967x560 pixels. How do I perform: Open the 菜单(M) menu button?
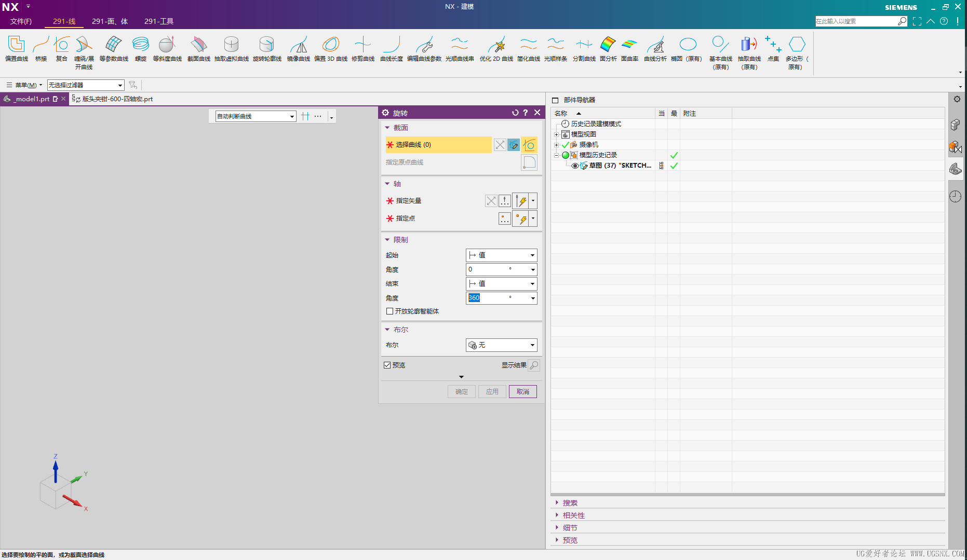(x=24, y=85)
